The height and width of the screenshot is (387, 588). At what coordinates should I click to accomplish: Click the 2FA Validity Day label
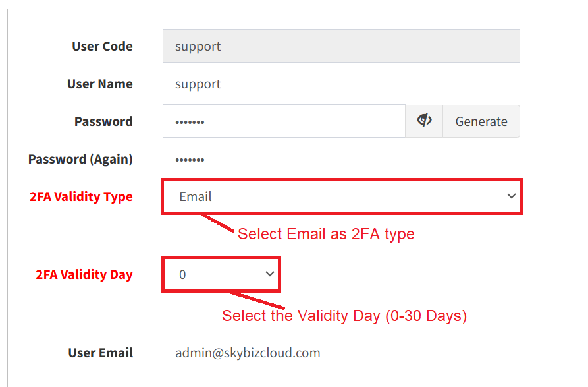point(84,274)
